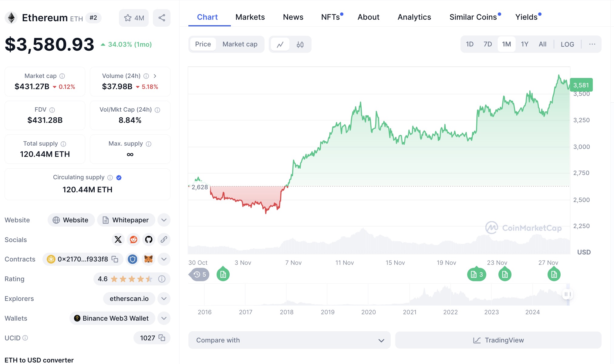614x364 pixels.
Task: Click the 4.6 star rating badge
Action: tap(132, 279)
